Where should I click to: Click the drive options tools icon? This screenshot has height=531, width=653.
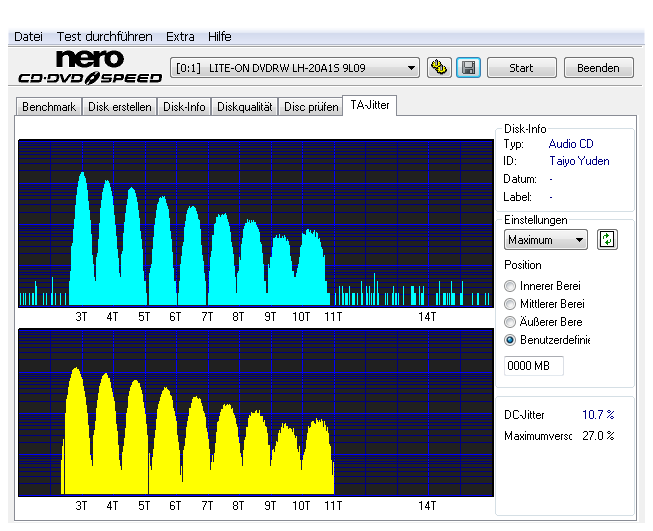coord(439,67)
